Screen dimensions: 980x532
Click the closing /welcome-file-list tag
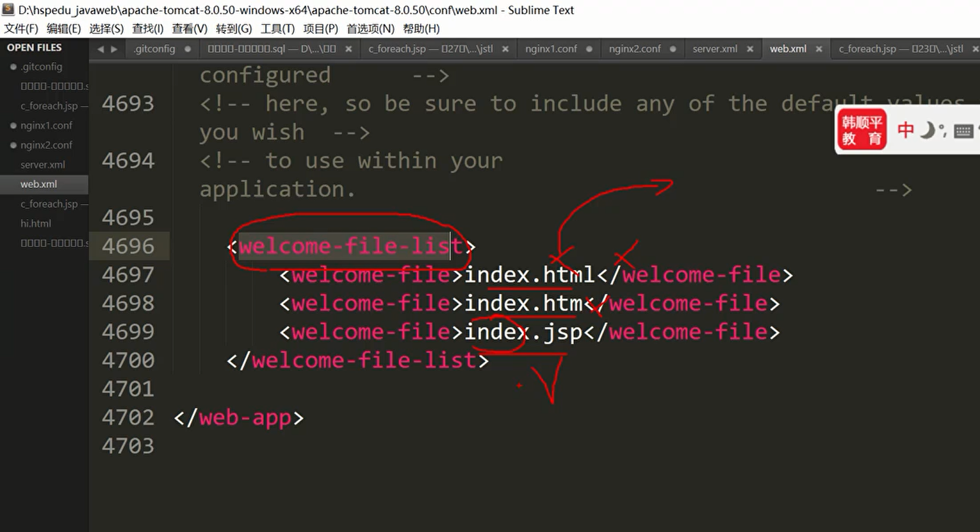[x=358, y=360]
